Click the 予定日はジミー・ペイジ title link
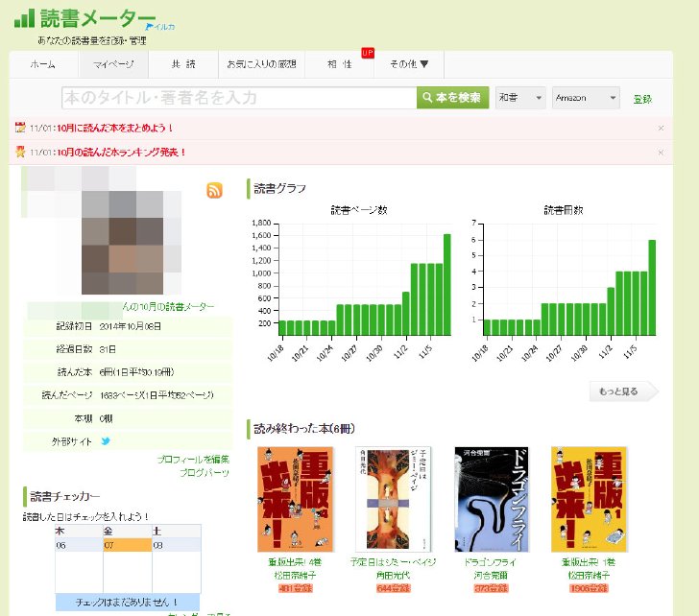The width and height of the screenshot is (699, 616). click(x=393, y=562)
